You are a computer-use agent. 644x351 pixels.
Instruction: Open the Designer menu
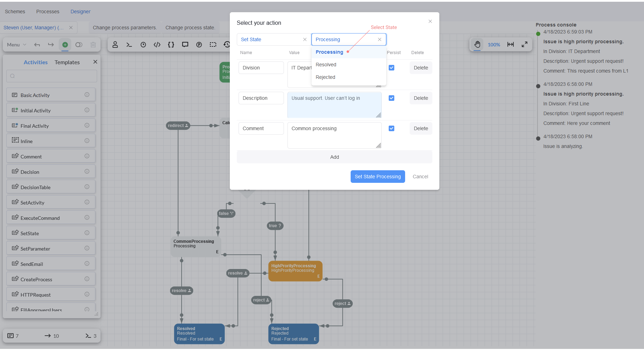point(80,12)
